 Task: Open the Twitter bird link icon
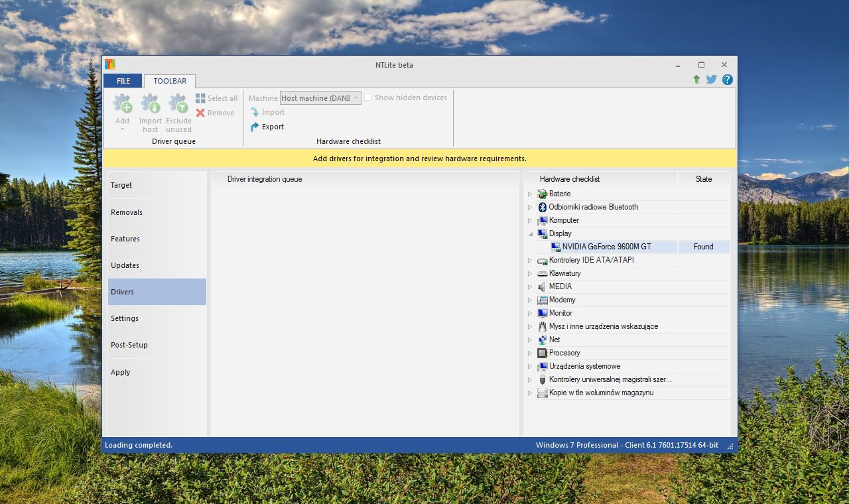[712, 80]
